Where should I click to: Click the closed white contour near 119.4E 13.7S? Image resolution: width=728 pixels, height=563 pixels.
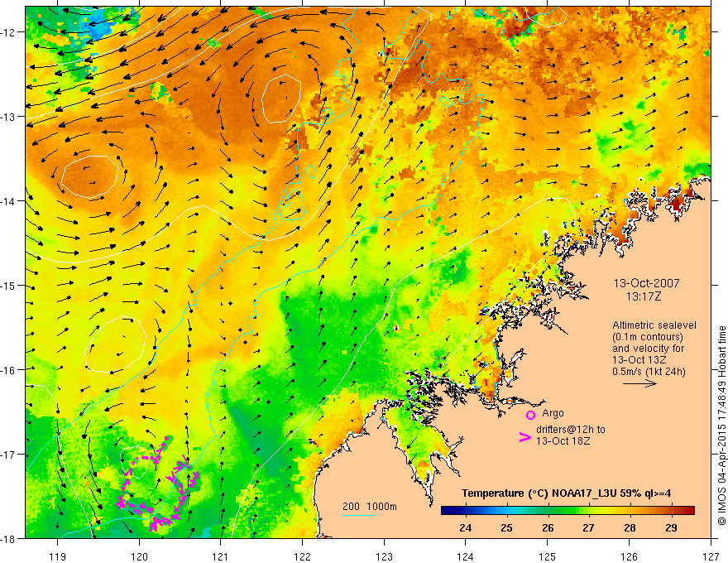pos(89,177)
